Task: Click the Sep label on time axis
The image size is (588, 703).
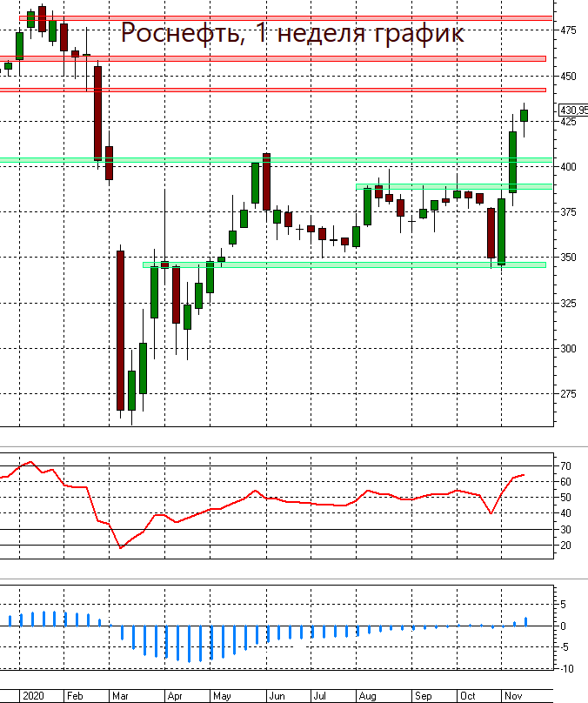Action: click(x=423, y=696)
